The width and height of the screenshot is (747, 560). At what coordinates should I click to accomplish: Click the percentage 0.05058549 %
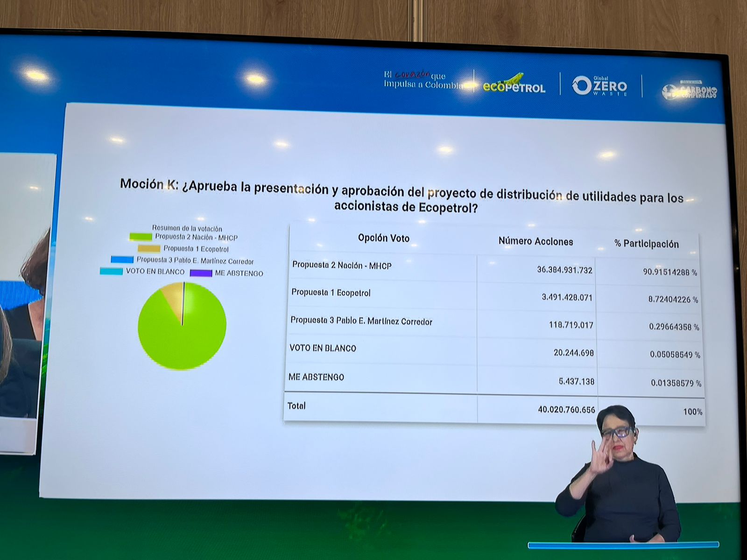click(675, 355)
